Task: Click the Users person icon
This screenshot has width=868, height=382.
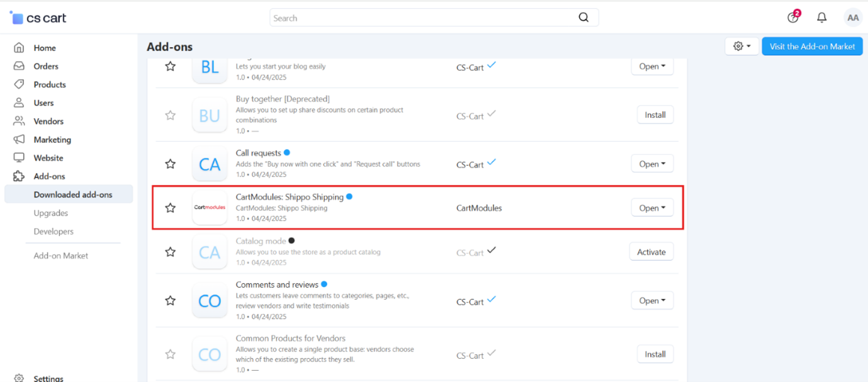Action: 20,103
